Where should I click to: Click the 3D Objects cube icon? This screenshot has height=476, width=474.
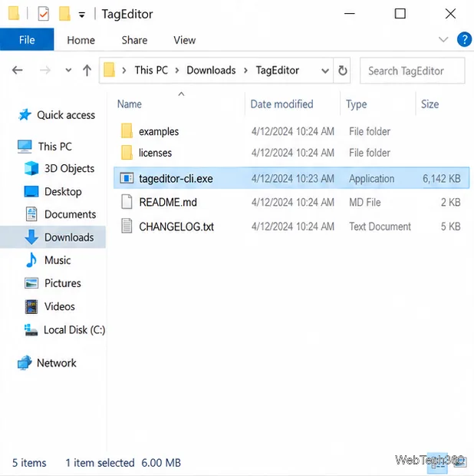[31, 168]
